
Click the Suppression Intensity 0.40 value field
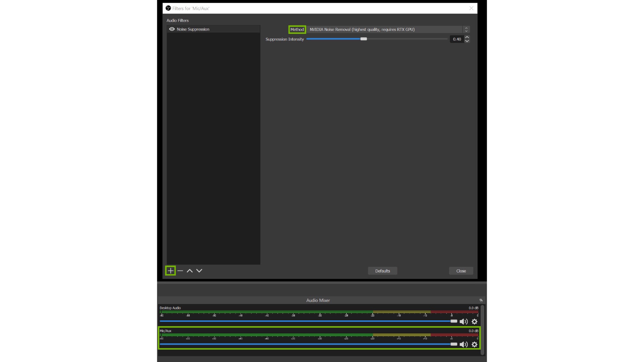[x=457, y=39]
